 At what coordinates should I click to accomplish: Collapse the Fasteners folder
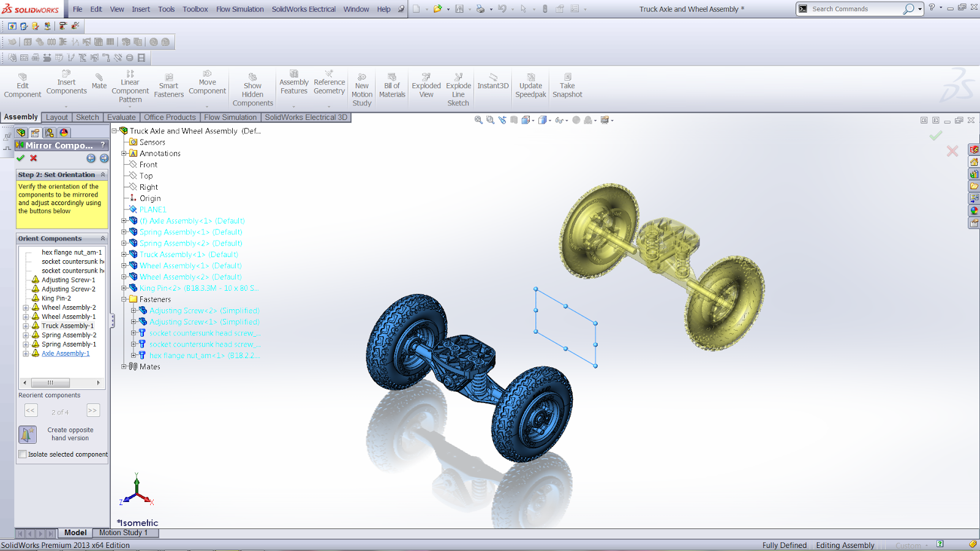click(x=124, y=299)
